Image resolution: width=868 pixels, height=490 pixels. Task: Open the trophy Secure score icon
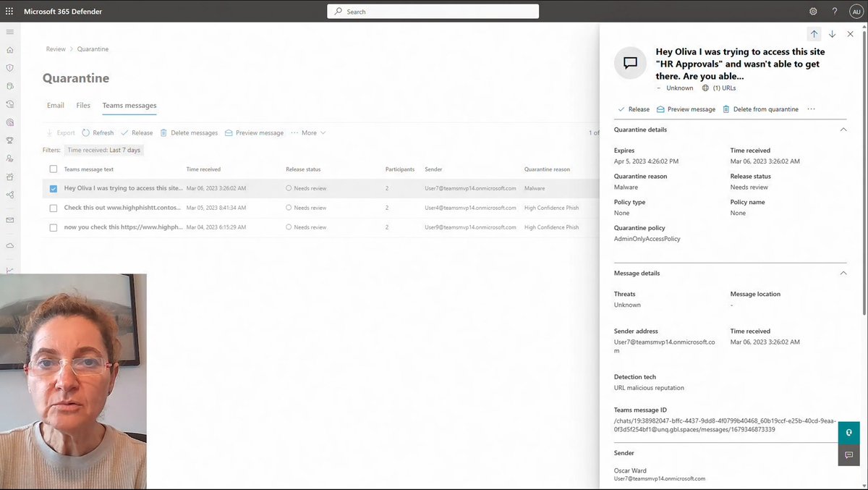[10, 140]
